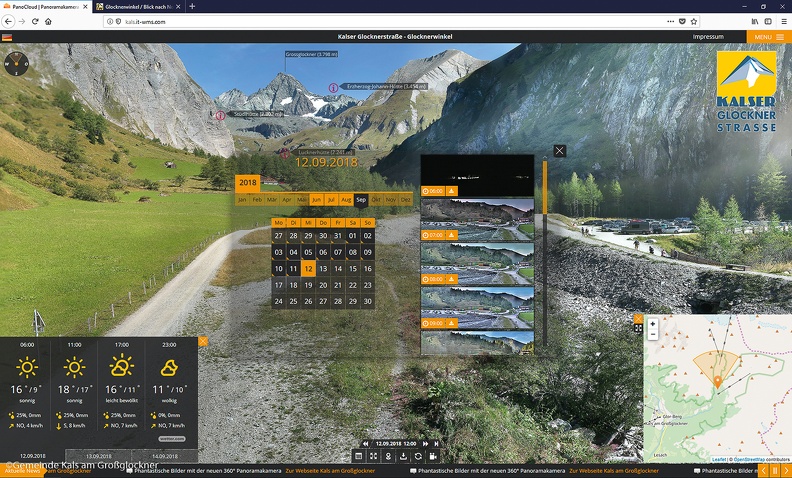Pick day 10 in the calendar
This screenshot has width=792, height=478.
278,269
